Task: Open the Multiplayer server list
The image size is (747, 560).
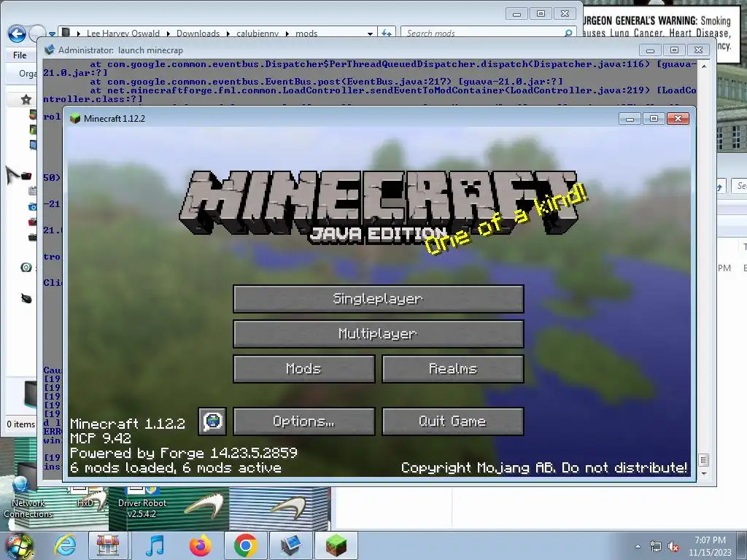Action: [x=379, y=334]
